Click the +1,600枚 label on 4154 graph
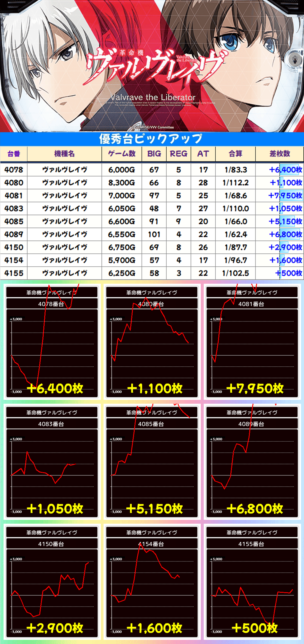 [x=155, y=628]
